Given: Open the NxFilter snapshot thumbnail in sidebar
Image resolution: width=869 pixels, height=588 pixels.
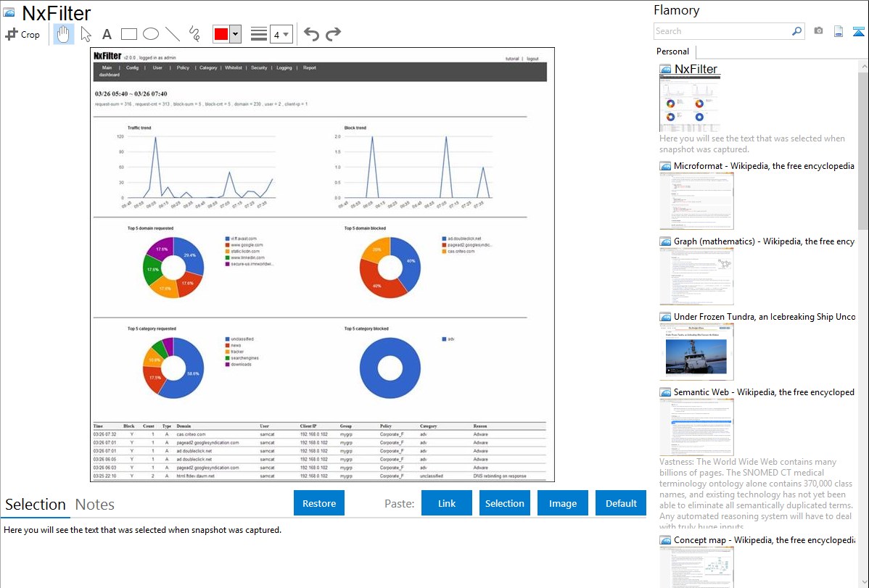Looking at the screenshot, I should coord(690,104).
